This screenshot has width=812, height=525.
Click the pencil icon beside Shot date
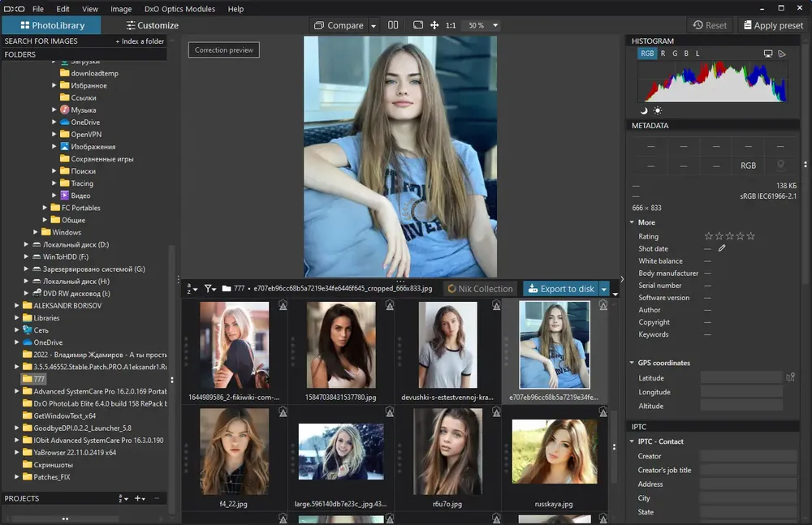(721, 248)
